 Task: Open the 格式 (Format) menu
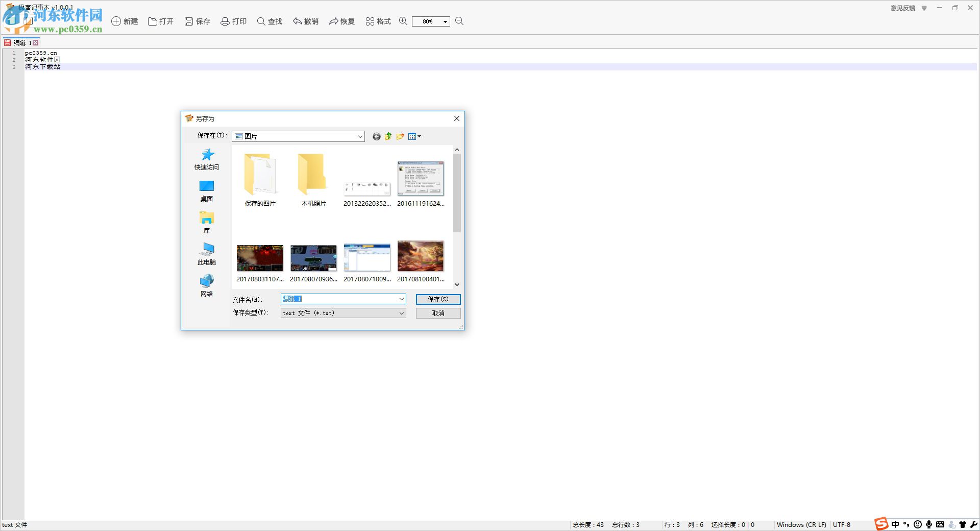click(378, 21)
